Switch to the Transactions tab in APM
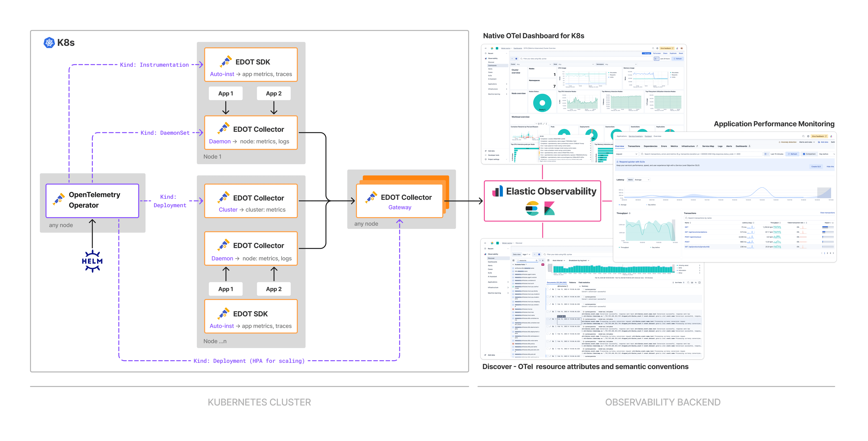Viewport: 868px width, 441px height. (x=634, y=146)
